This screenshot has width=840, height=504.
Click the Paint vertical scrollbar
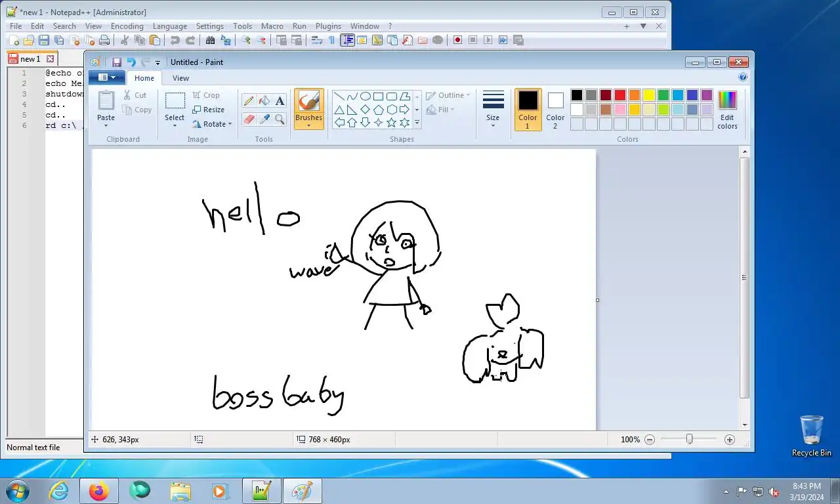pyautogui.click(x=744, y=278)
